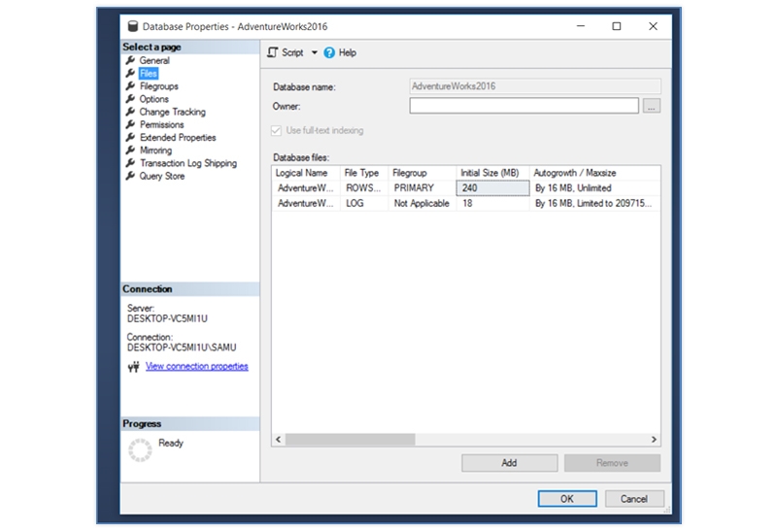
Task: Click the File Type column header
Action: (364, 173)
